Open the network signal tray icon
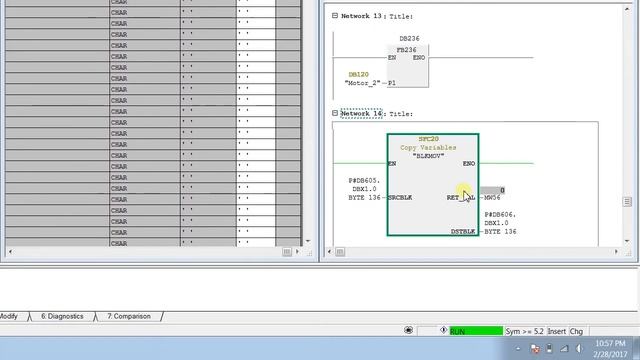This screenshot has height=360, width=640. click(x=564, y=349)
